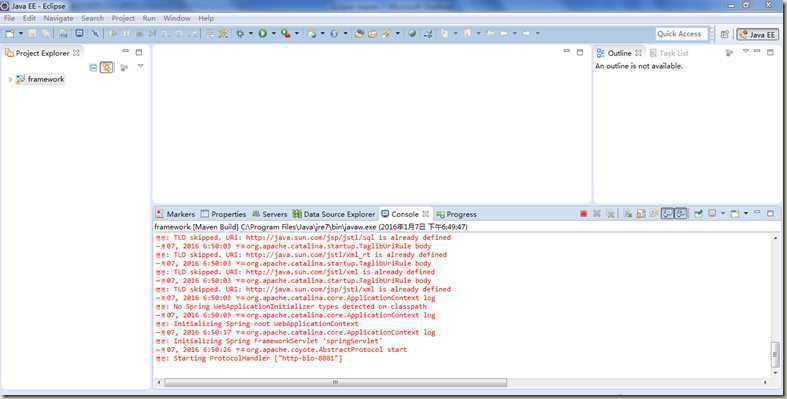Screen dimensions: 787x399
Task: Toggle Pin Console
Action: pyautogui.click(x=698, y=213)
